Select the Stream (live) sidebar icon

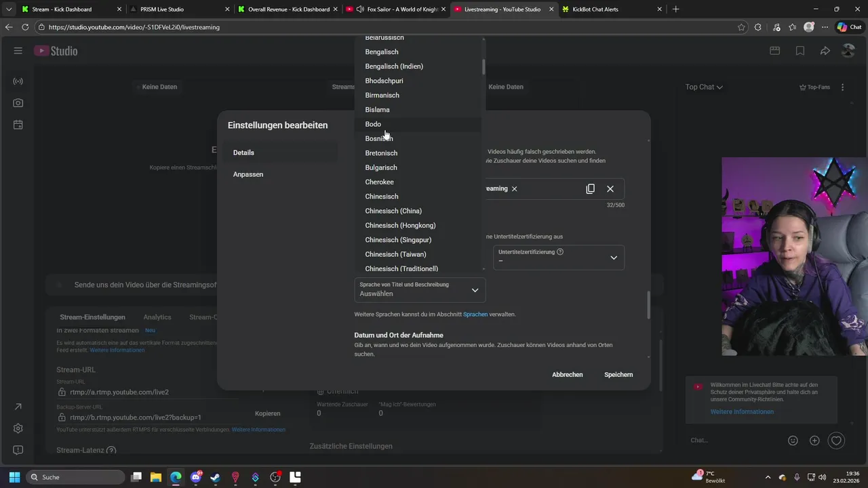(18, 81)
